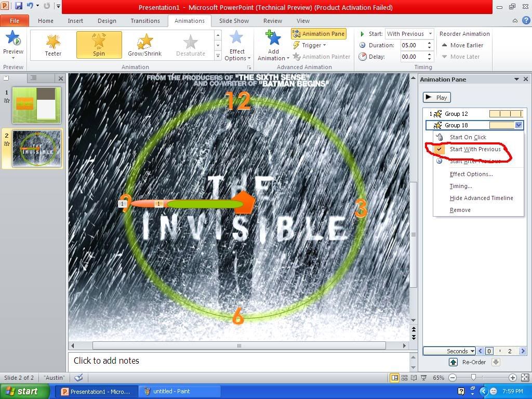The width and height of the screenshot is (532, 399).
Task: Click the spell check icon in status bar
Action: pos(79,377)
